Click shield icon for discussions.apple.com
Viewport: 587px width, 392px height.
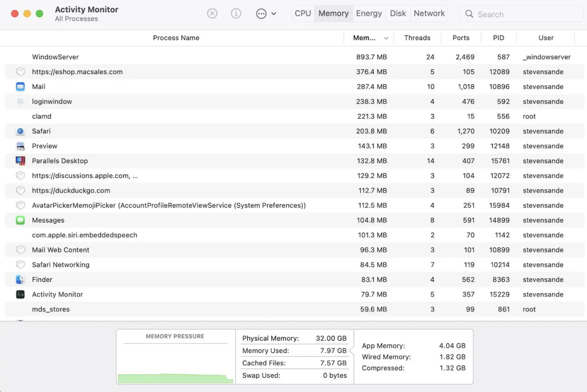[20, 176]
